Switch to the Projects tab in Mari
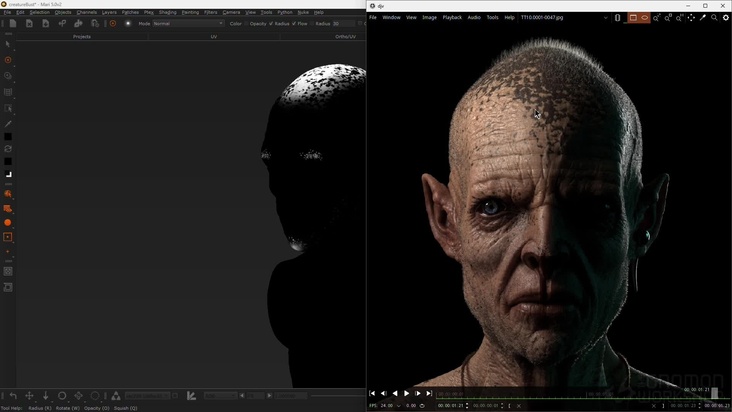The height and width of the screenshot is (412, 732). (82, 36)
